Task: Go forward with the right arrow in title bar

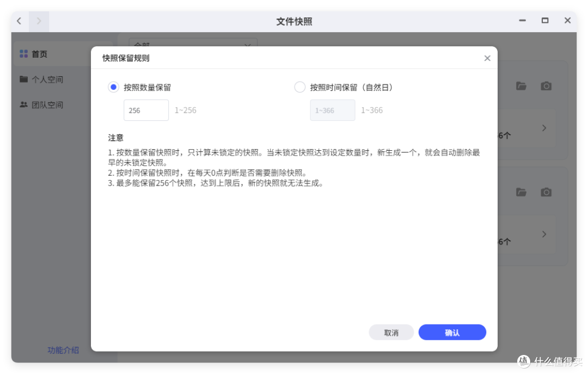Action: (39, 21)
